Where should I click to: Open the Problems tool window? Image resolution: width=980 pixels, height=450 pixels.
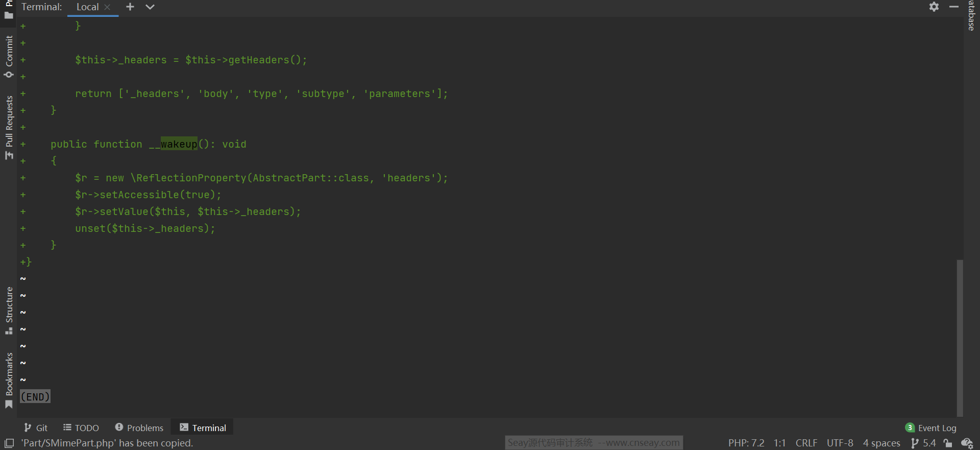pos(139,428)
